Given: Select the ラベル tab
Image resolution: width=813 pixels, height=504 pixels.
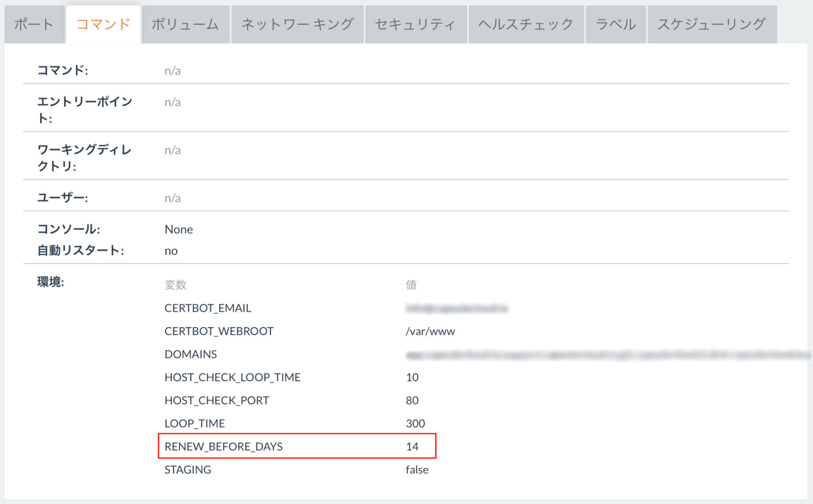Looking at the screenshot, I should click(616, 24).
